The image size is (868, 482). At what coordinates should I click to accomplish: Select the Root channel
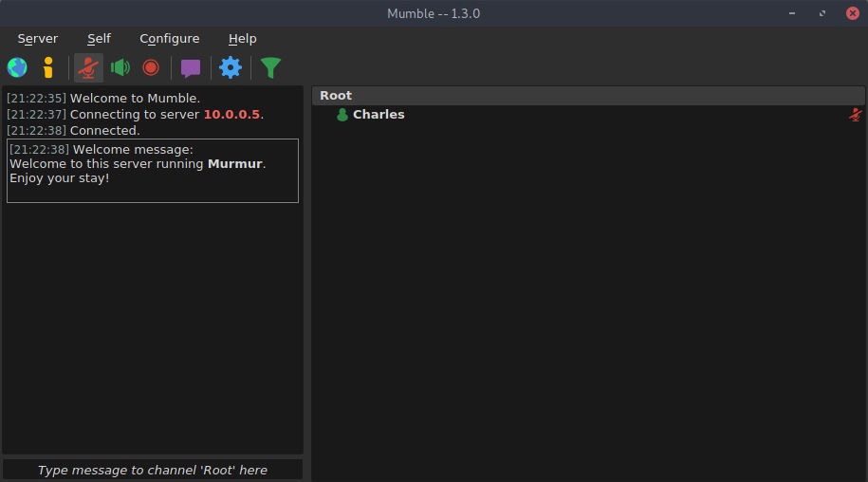click(x=588, y=96)
